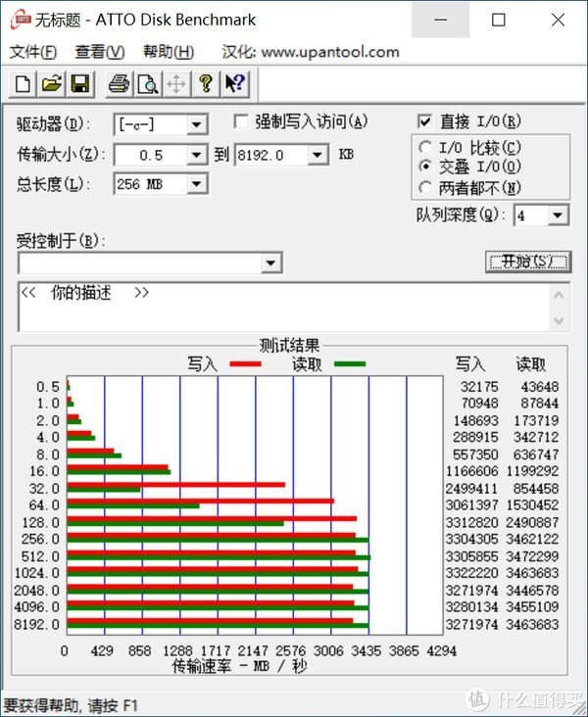Minimize the ATTO Disk Benchmark window
The height and width of the screenshot is (717, 588).
click(x=440, y=20)
